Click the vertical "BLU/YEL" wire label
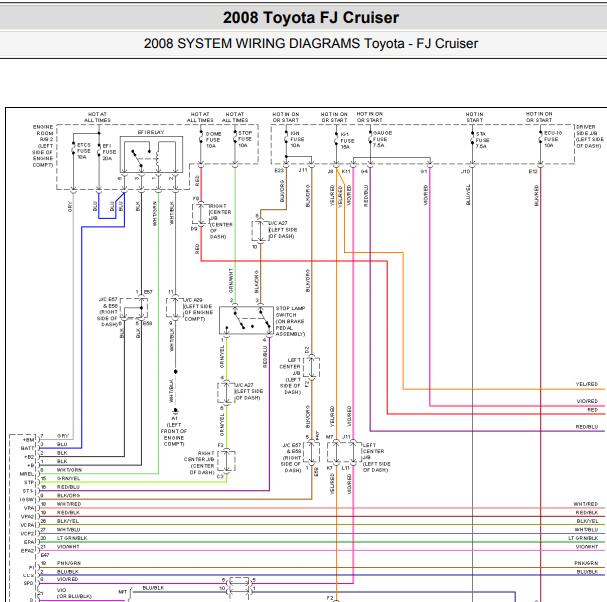Screen dimensions: 607x602 point(468,194)
